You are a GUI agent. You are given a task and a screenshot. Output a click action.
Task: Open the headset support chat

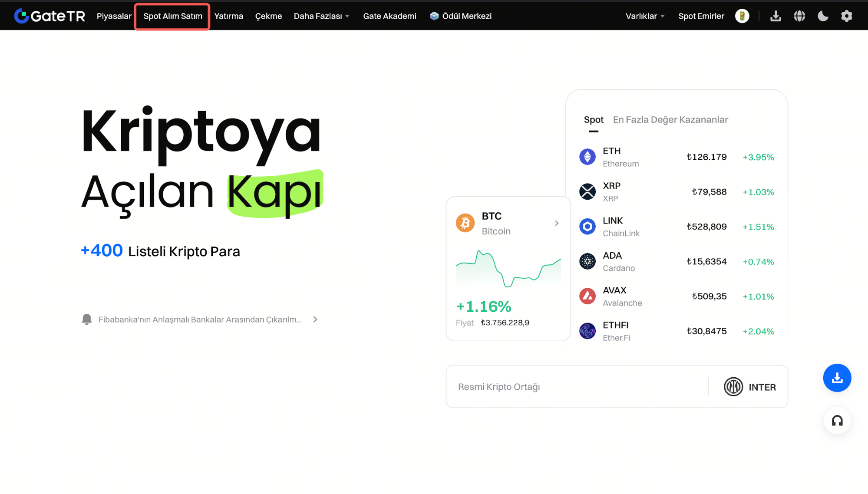[x=837, y=420]
